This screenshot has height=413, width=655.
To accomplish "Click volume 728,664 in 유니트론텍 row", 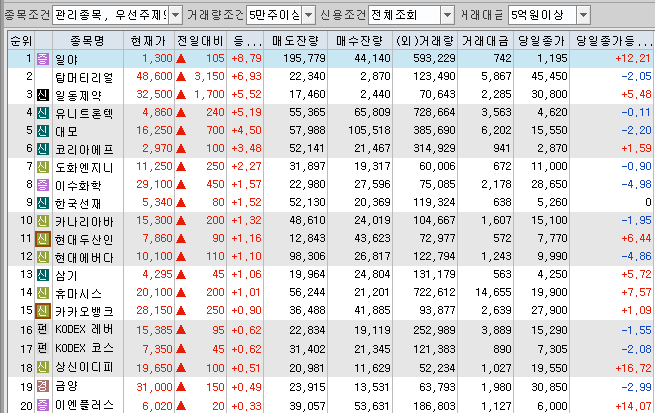I will 434,112.
